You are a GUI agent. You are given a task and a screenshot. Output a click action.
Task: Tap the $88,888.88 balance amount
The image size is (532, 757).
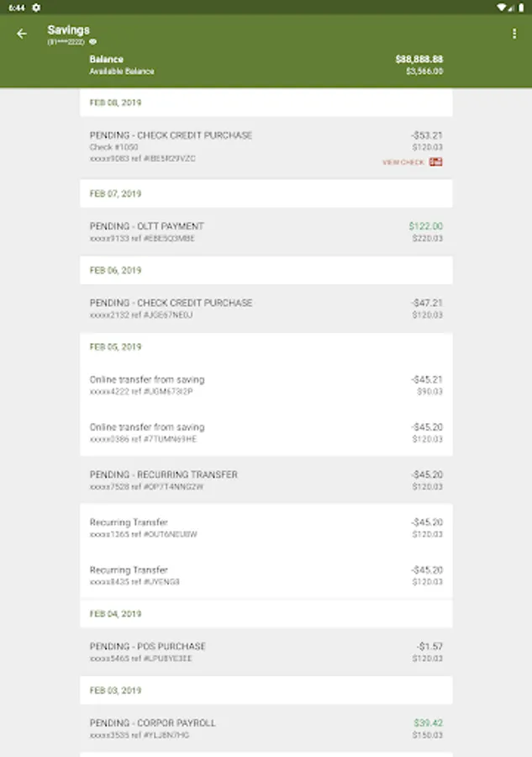[x=419, y=60]
